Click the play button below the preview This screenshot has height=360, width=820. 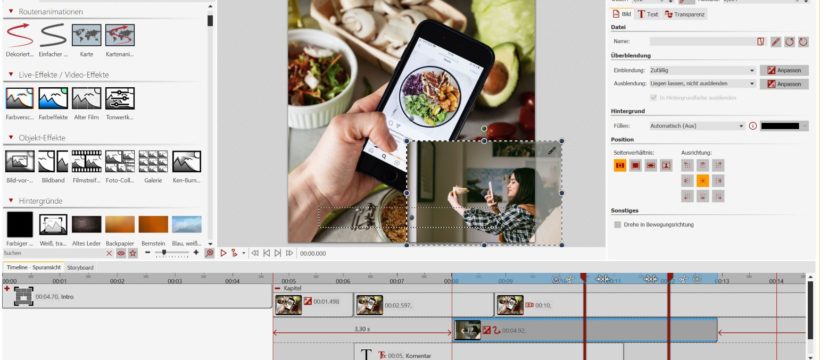pos(223,253)
